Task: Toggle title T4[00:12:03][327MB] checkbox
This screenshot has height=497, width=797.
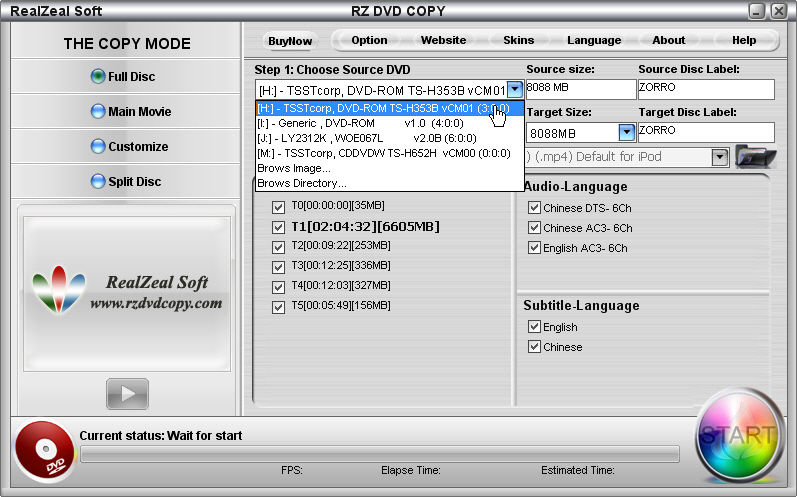Action: (278, 288)
